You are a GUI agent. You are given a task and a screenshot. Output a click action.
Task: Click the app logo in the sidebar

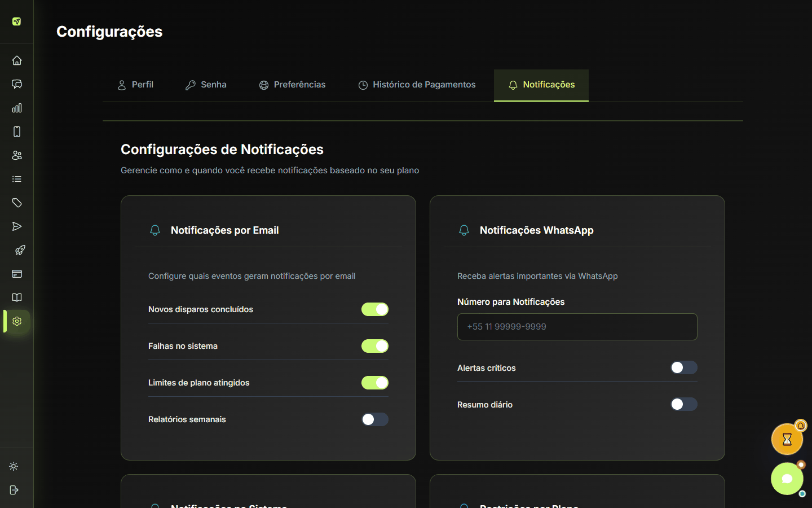click(x=17, y=21)
